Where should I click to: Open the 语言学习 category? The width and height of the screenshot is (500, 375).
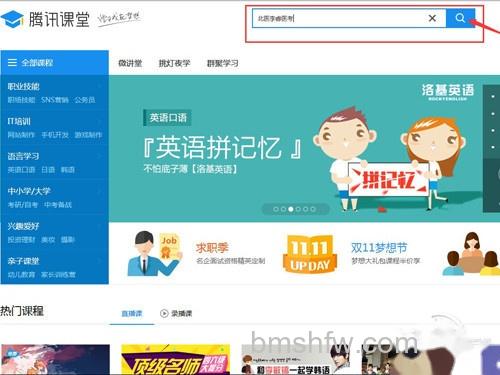[x=24, y=156]
